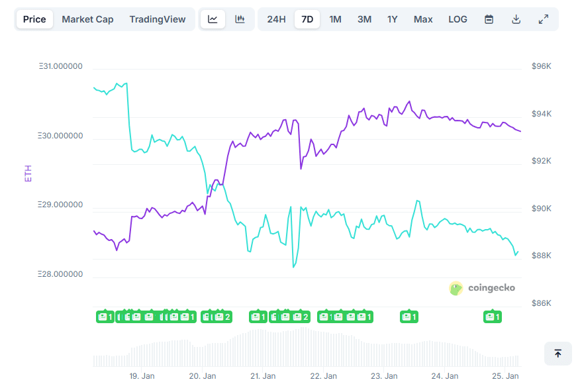This screenshot has width=578, height=392.
Task: Choose the Max time range
Action: 423,19
